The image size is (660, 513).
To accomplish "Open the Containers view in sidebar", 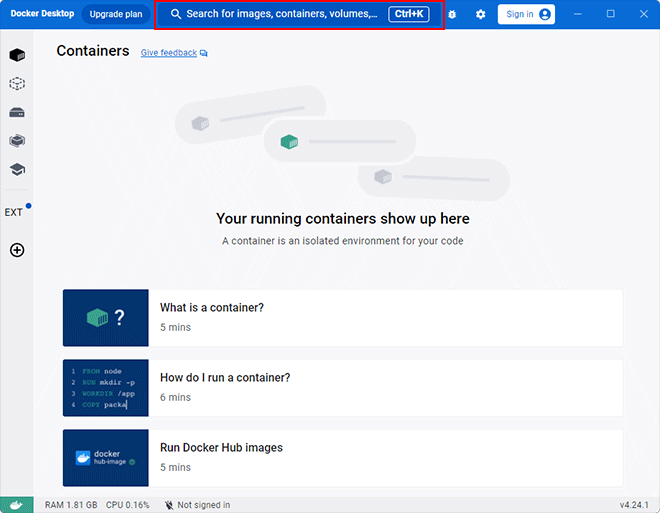I will point(17,55).
